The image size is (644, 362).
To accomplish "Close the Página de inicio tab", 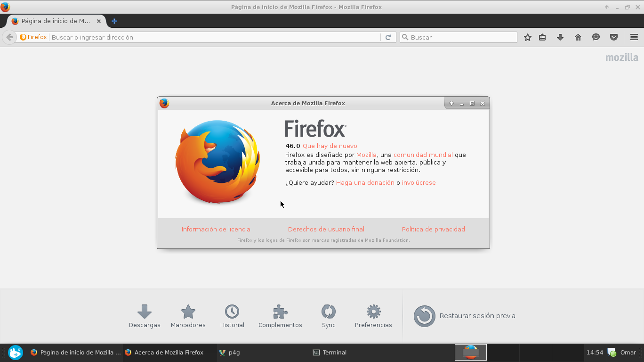I will click(x=98, y=21).
